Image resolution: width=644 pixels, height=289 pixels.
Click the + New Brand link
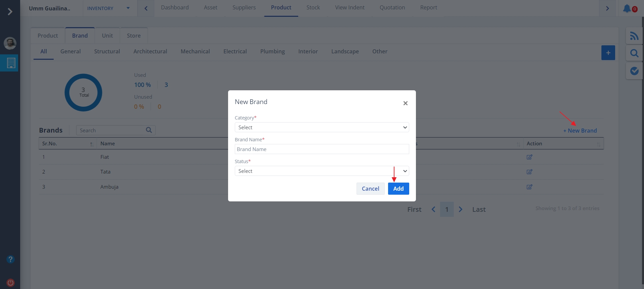(x=580, y=131)
